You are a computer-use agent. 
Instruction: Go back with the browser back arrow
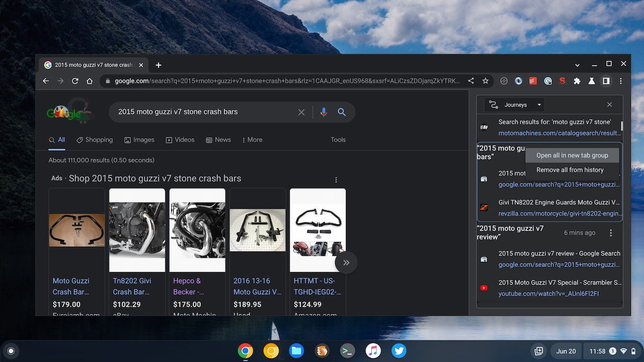pos(46,81)
